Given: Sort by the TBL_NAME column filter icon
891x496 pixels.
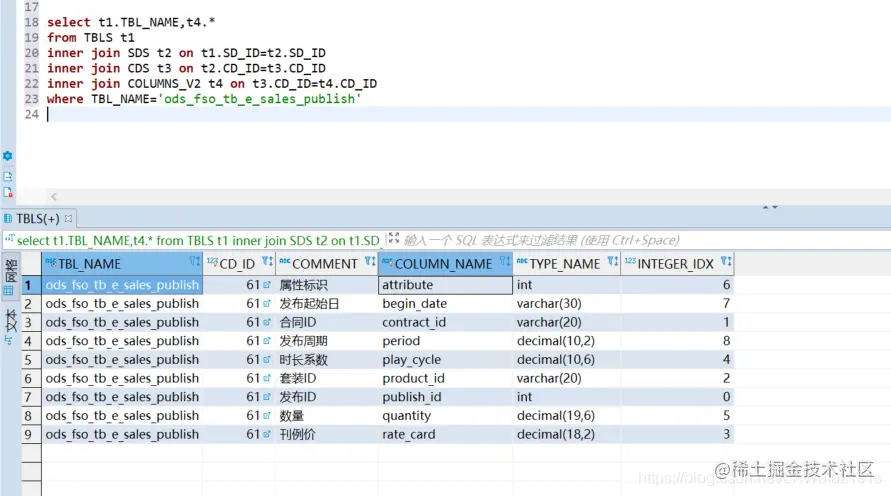Looking at the screenshot, I should pyautogui.click(x=194, y=261).
